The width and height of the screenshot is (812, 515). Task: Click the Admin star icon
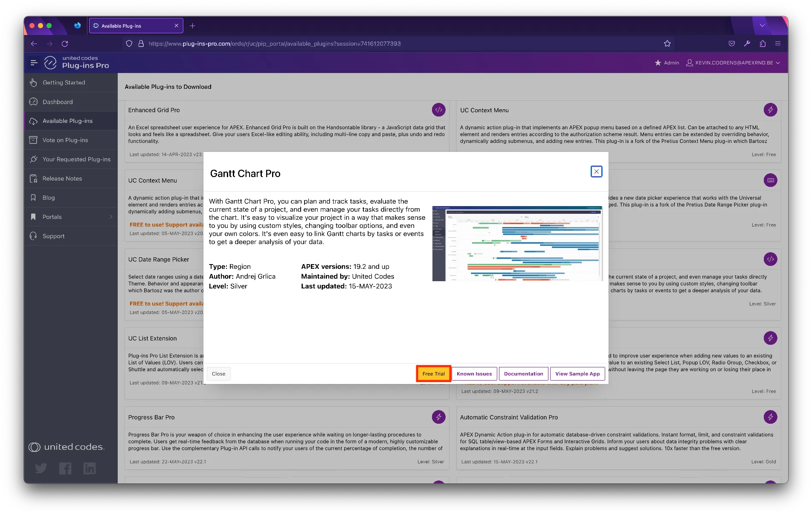(658, 63)
